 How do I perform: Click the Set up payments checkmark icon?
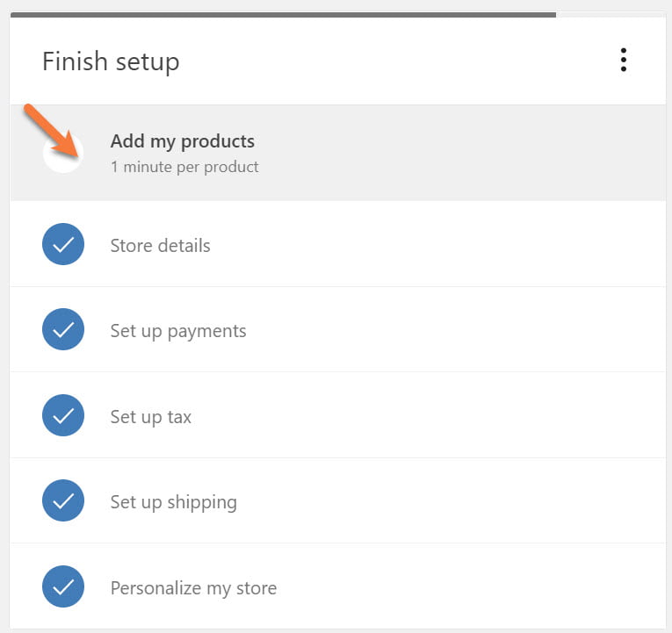click(x=63, y=330)
